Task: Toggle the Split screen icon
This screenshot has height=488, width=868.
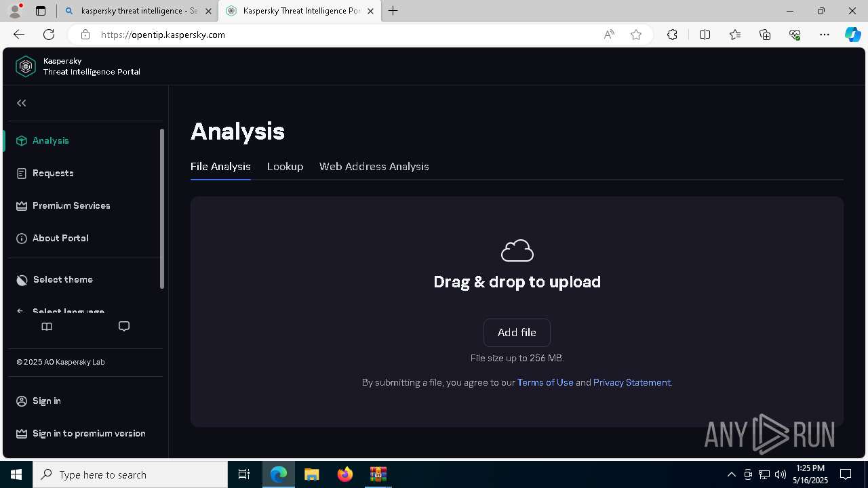Action: (x=705, y=35)
